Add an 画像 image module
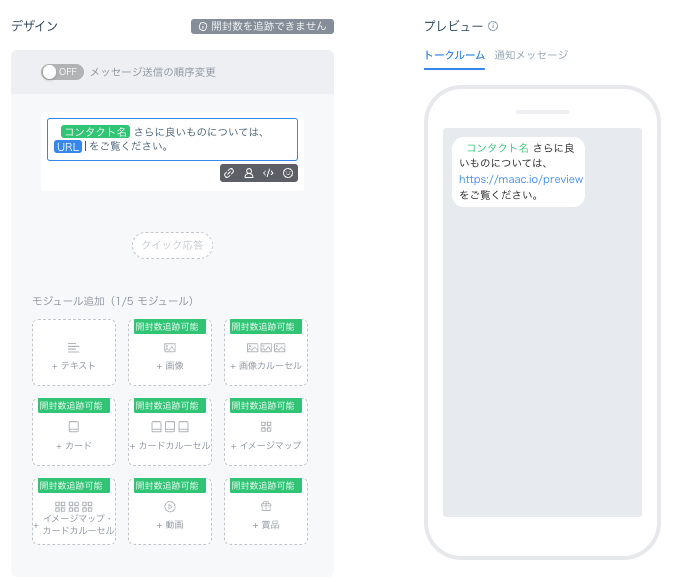This screenshot has width=696, height=582. 170,353
